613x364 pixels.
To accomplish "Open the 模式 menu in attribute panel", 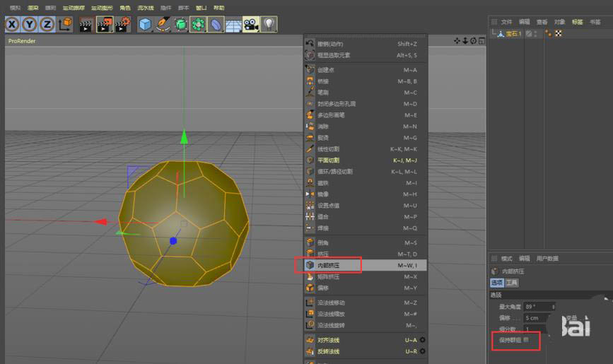I will click(506, 259).
